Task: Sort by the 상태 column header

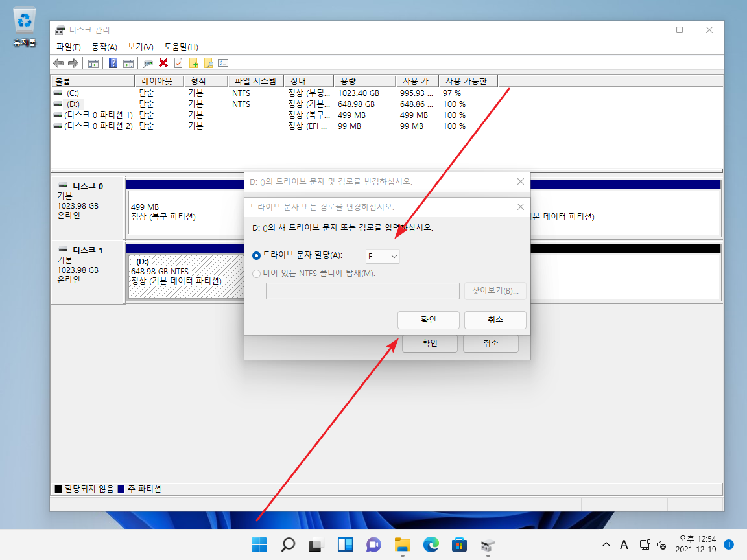Action: (308, 82)
